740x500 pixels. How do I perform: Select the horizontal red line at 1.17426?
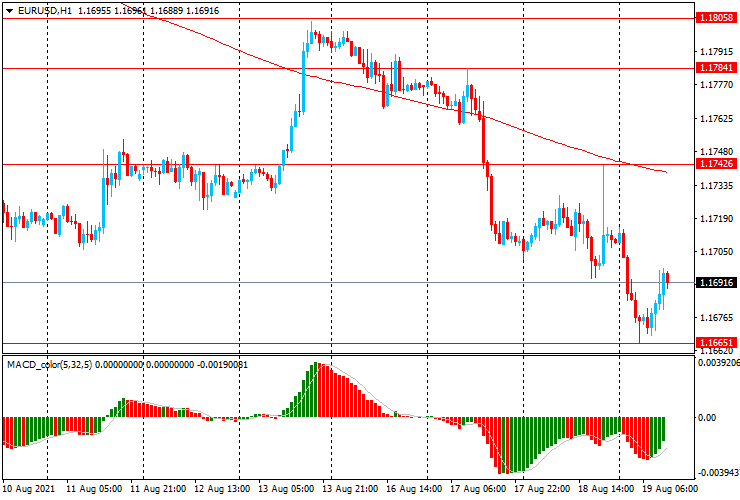[348, 164]
